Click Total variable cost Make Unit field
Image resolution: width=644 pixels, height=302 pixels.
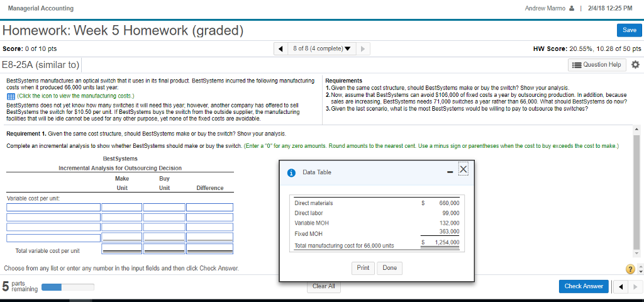tap(122, 249)
